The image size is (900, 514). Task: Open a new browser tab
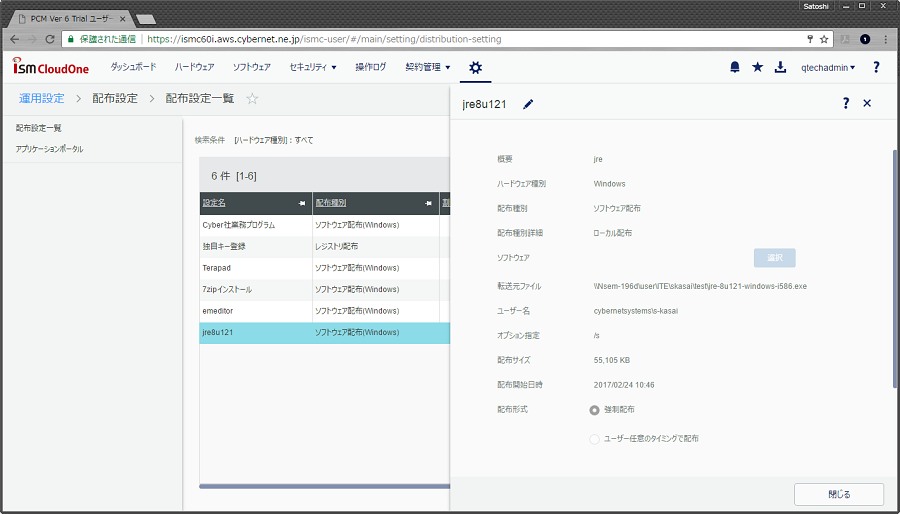pyautogui.click(x=146, y=20)
